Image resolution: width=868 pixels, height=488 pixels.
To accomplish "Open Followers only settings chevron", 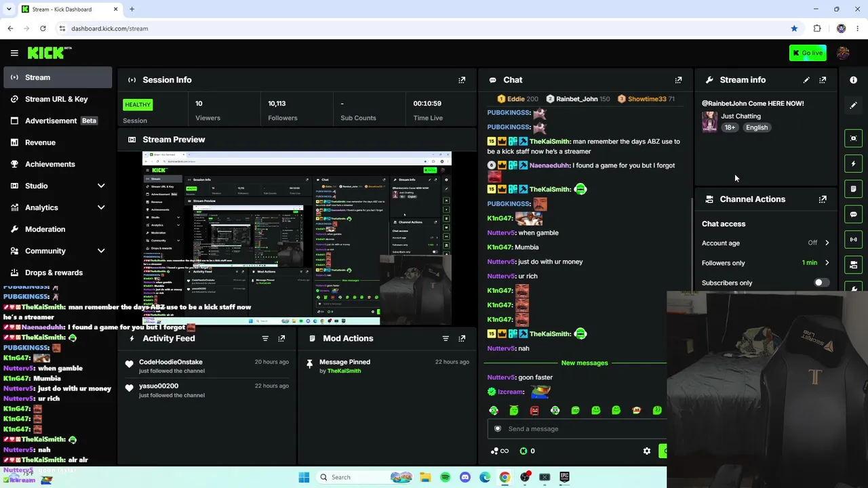I will (x=827, y=263).
